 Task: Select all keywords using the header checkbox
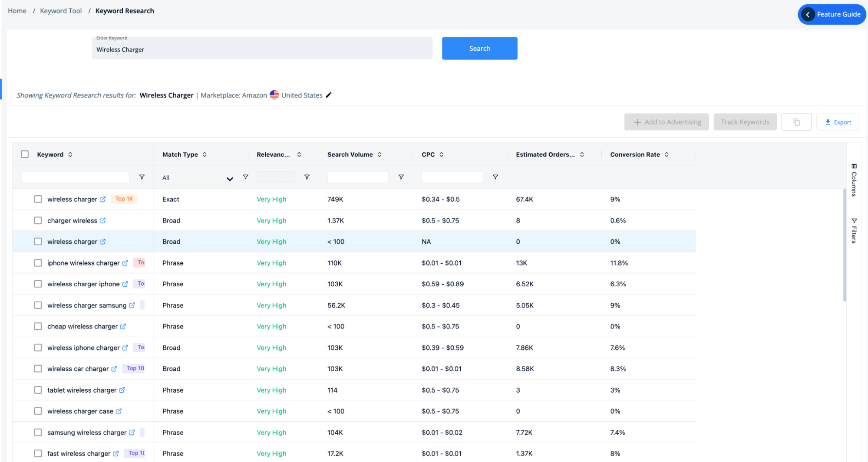coord(25,154)
